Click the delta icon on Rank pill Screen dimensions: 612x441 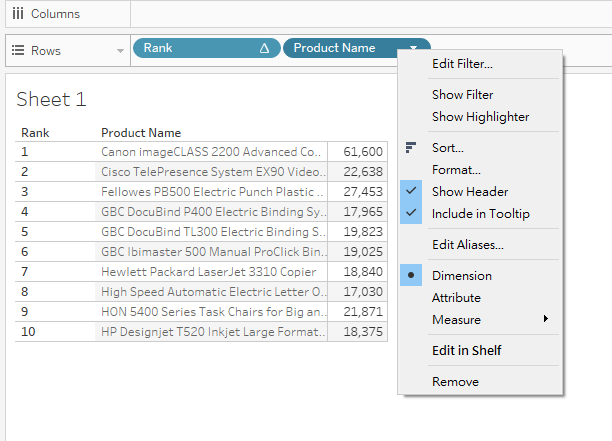(264, 48)
